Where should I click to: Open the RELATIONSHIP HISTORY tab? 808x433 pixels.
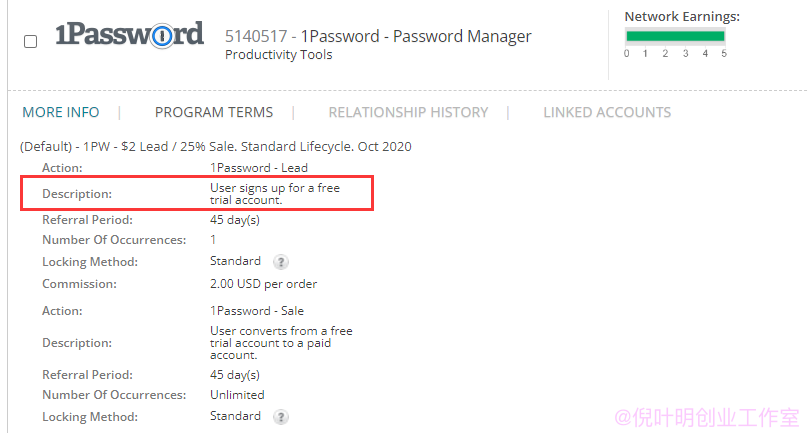pyautogui.click(x=408, y=112)
